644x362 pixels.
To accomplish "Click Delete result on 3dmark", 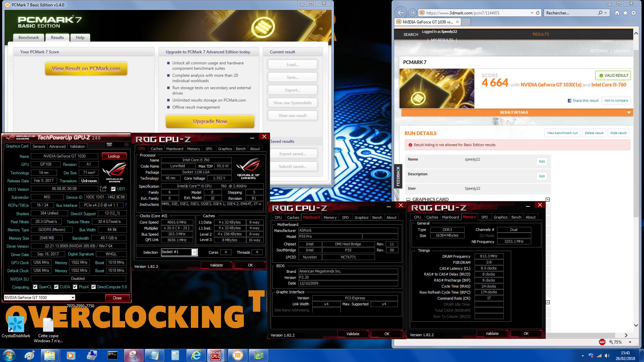I will [x=594, y=133].
